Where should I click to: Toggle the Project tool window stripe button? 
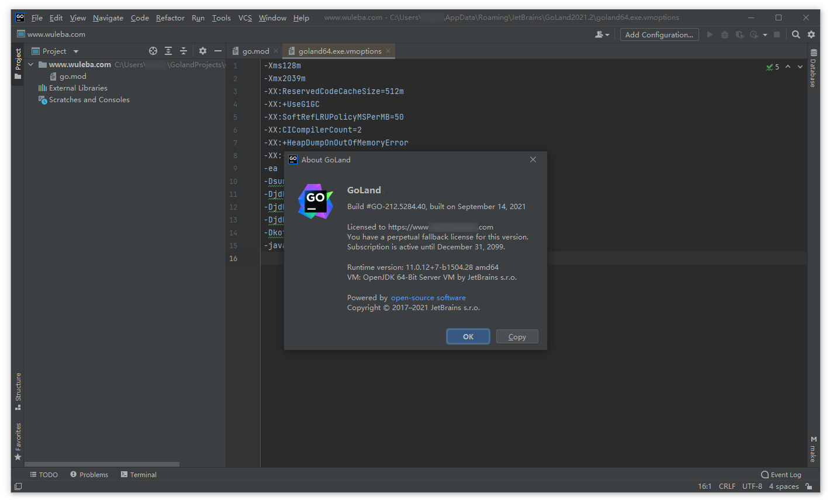pos(18,64)
